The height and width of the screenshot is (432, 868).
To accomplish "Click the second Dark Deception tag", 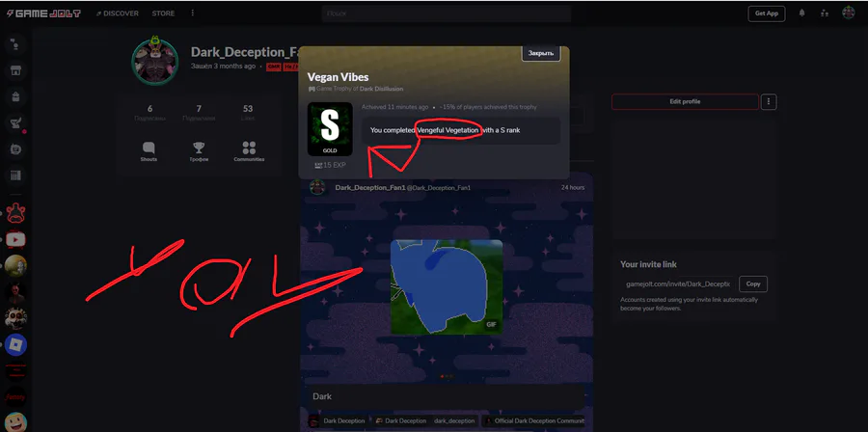I will click(x=399, y=421).
